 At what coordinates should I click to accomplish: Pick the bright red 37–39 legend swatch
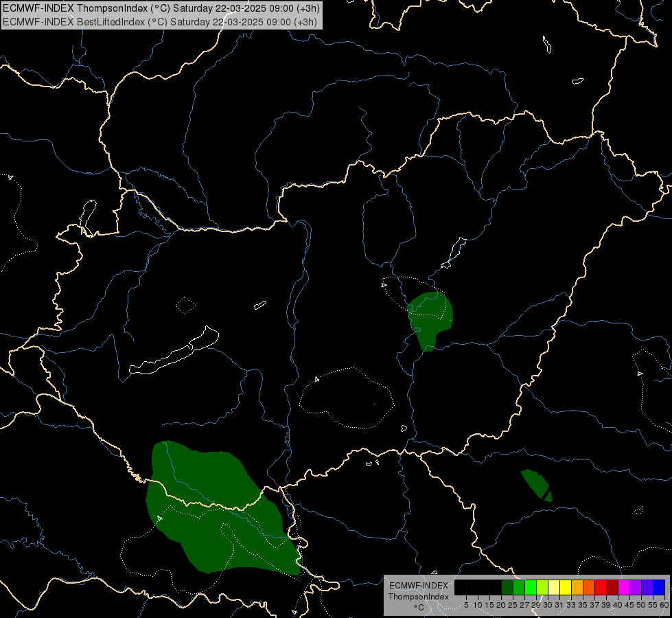[601, 587]
